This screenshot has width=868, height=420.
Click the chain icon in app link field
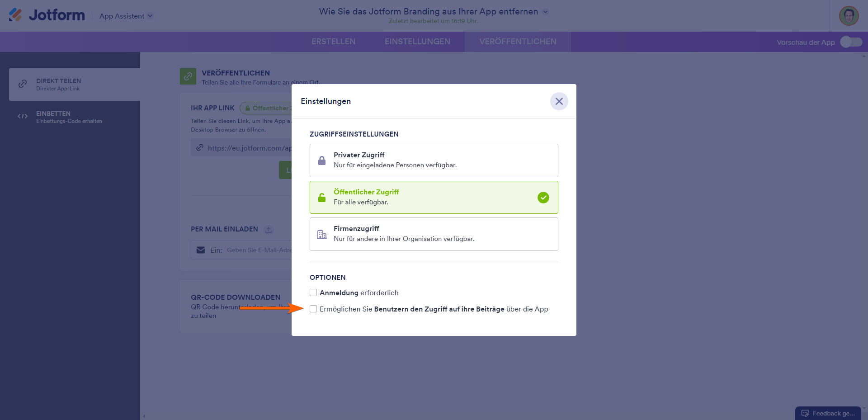pos(200,147)
